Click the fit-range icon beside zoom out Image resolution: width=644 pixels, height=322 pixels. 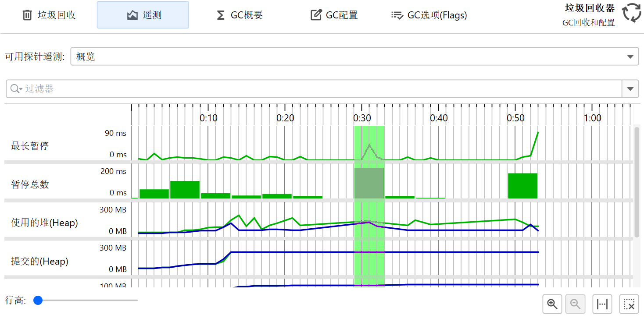(603, 304)
